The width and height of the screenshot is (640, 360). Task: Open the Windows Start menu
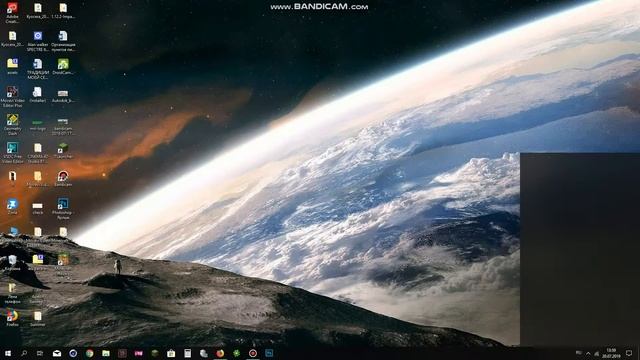tap(8, 353)
